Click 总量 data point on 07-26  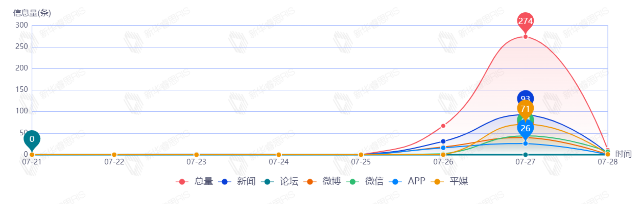pos(443,126)
